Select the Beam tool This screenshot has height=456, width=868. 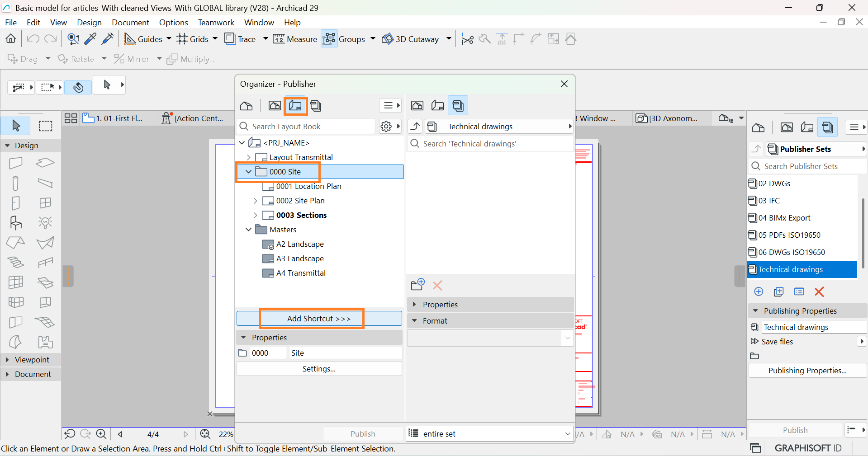45,183
